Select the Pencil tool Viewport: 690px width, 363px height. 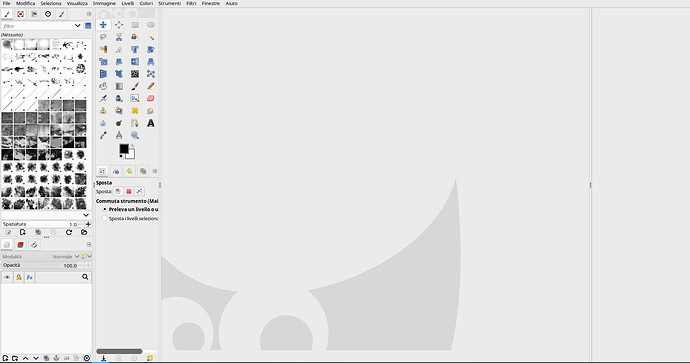point(150,86)
